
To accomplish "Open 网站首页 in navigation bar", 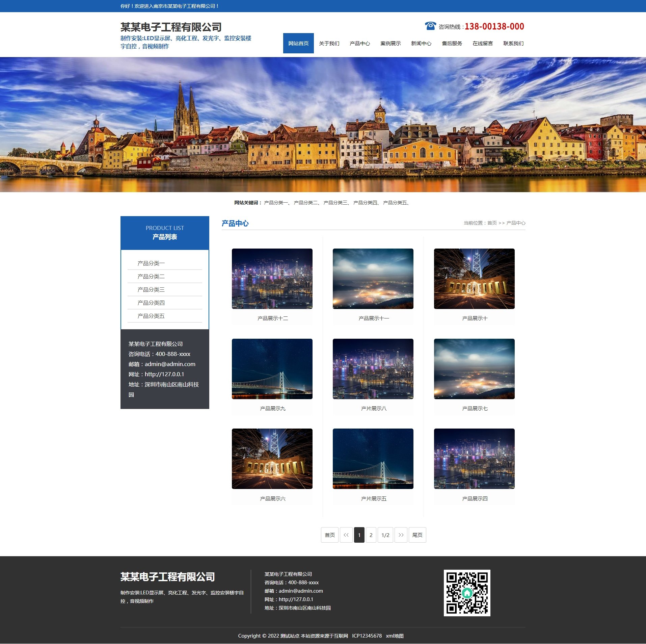I will tap(298, 43).
